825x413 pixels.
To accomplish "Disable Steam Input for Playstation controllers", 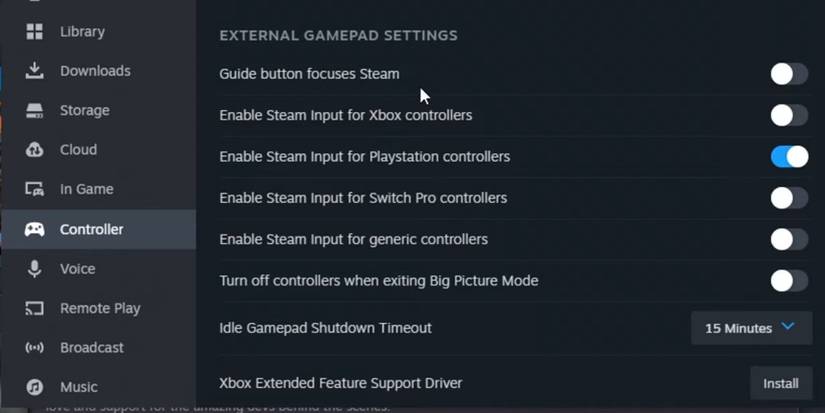I will click(x=789, y=157).
